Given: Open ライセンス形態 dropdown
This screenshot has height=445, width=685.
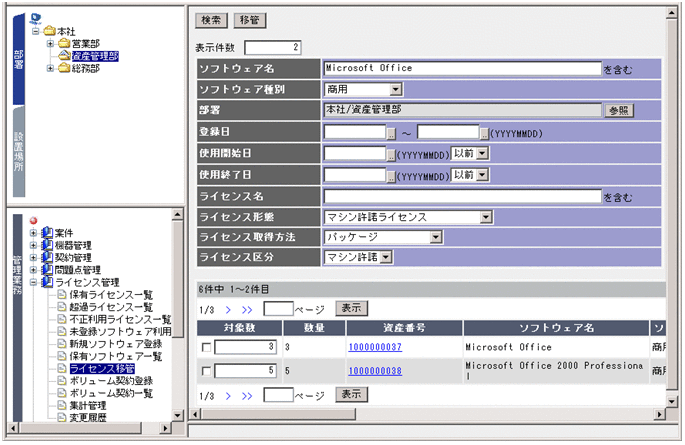Looking at the screenshot, I should click(486, 217).
